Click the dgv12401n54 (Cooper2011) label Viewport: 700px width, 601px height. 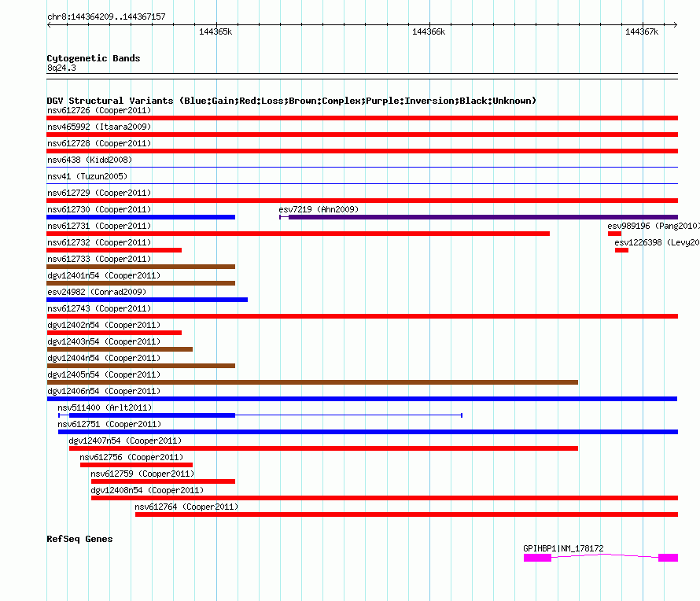[x=104, y=275]
